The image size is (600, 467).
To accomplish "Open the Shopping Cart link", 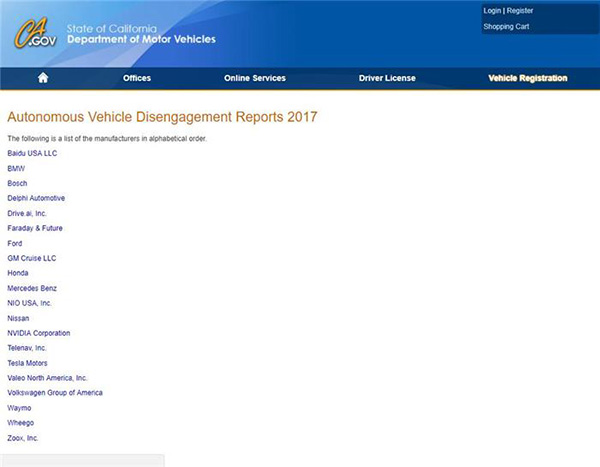I will (x=506, y=26).
